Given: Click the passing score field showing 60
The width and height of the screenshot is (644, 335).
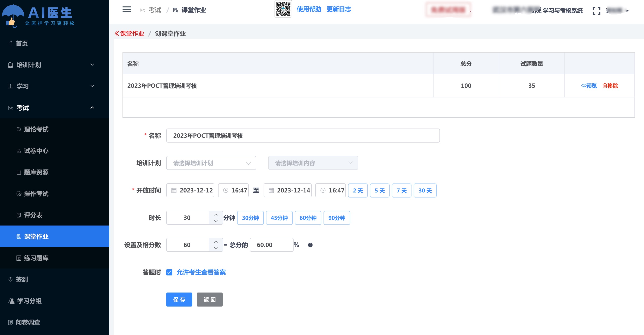Looking at the screenshot, I should pos(187,245).
